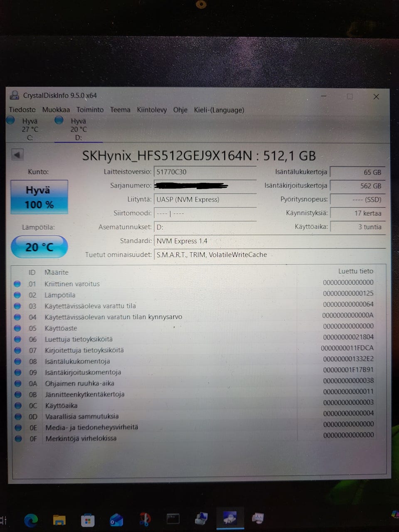This screenshot has width=399, height=532.
Task: Open the Tiedosto menu
Action: (22, 110)
